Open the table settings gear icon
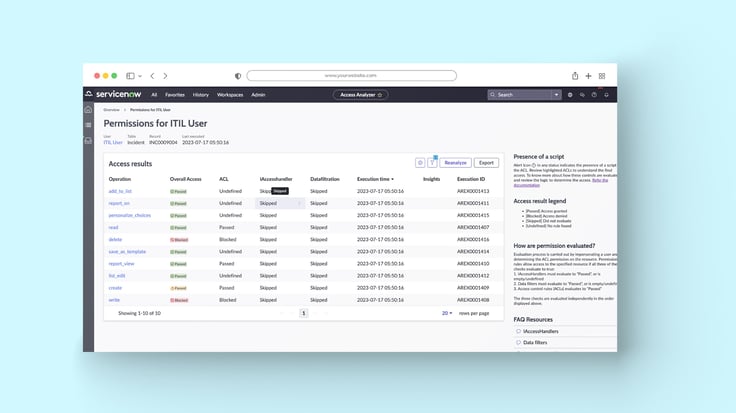The image size is (736, 413). click(x=420, y=163)
